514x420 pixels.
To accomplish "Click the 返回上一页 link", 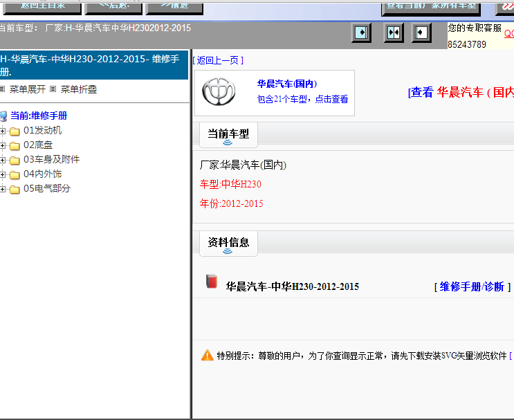I will pos(218,60).
